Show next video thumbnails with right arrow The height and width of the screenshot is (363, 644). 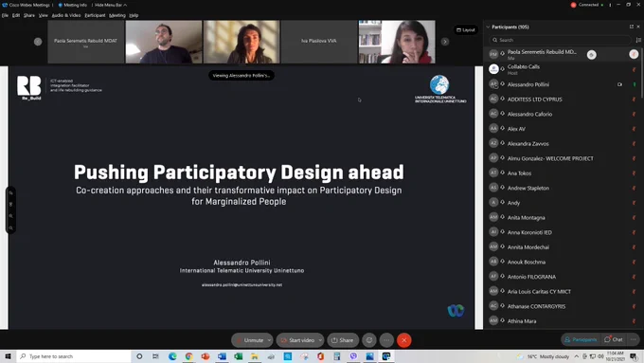point(445,42)
